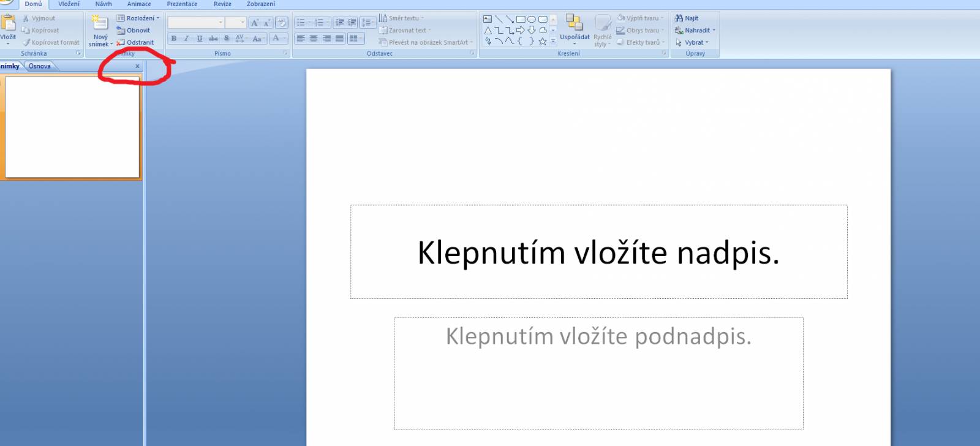Select the slide thumbnail in pane
The height and width of the screenshot is (446, 980).
[72, 127]
